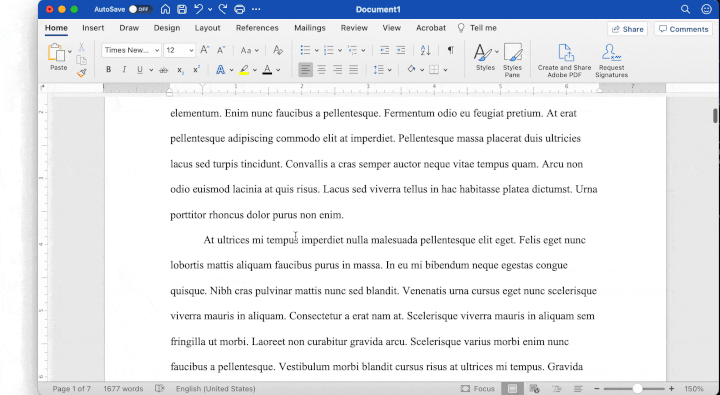Screen dimensions: 720x395
Task: Redo the last action
Action: (223, 9)
